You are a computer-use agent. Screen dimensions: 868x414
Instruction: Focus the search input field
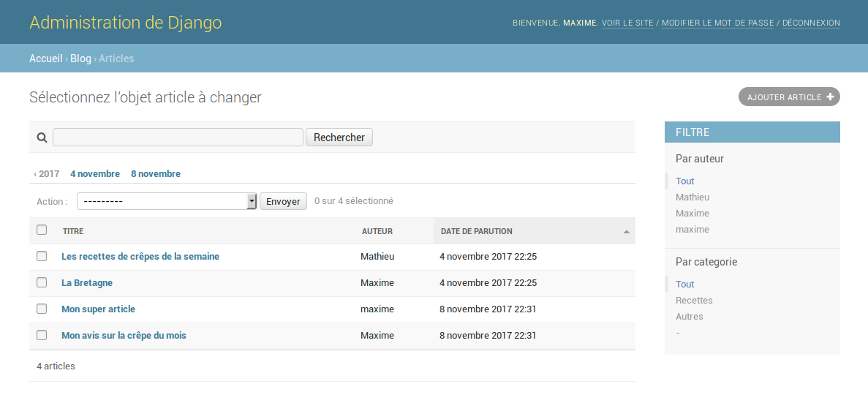(178, 138)
